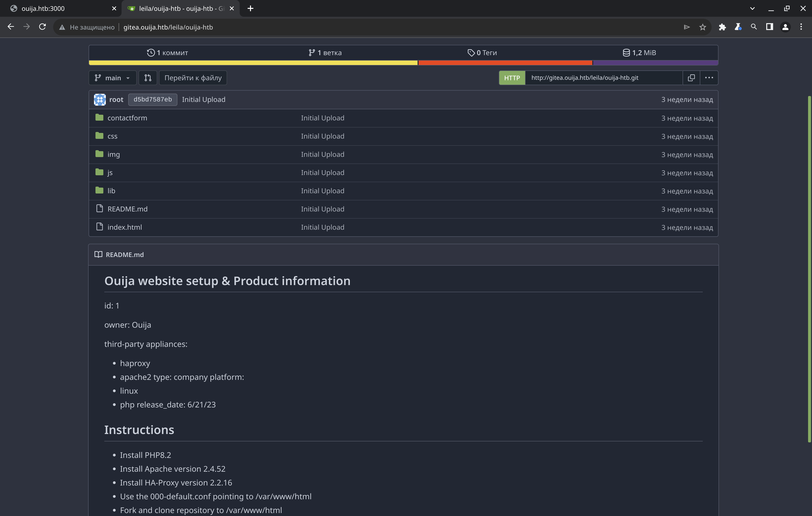The width and height of the screenshot is (812, 516).
Task: View the 1 коммит commits list
Action: [167, 53]
